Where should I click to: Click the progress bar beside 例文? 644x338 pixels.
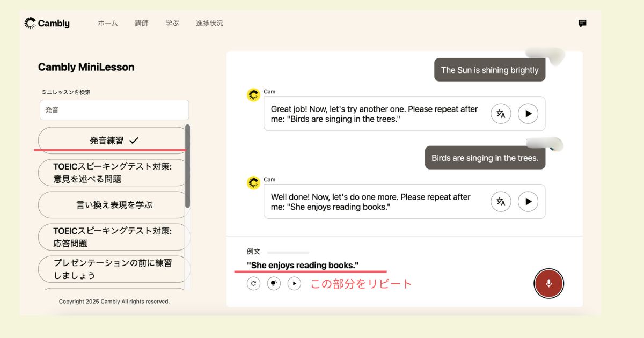pyautogui.click(x=288, y=252)
